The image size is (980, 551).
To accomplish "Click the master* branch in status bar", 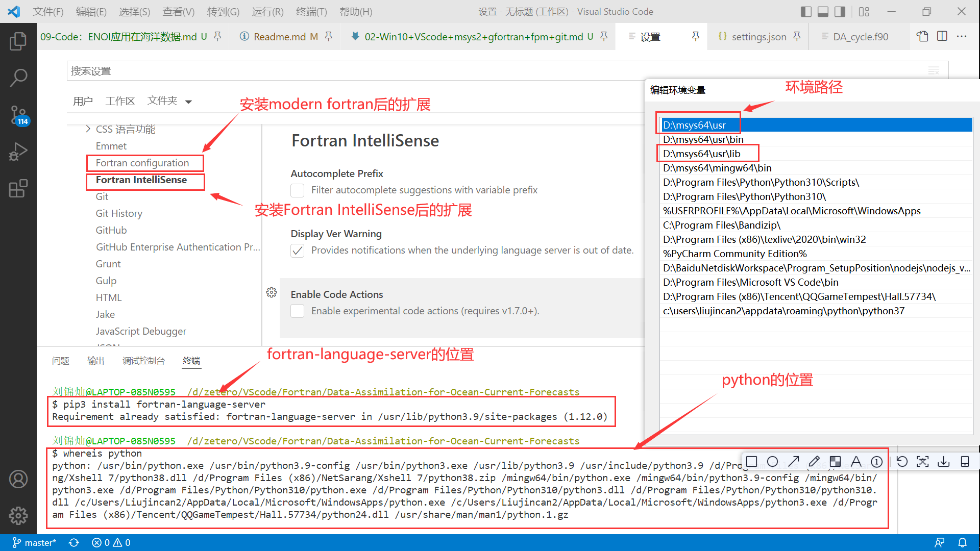I will click(34, 542).
